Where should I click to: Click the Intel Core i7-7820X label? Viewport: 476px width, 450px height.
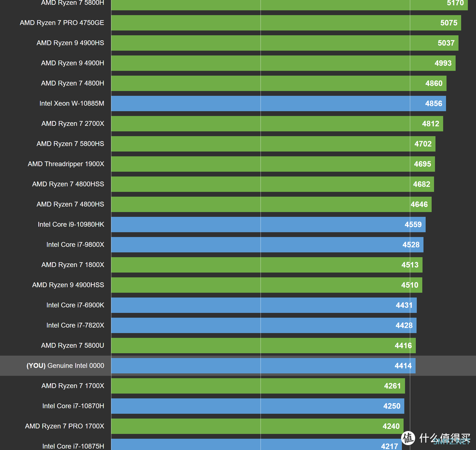[x=75, y=326]
